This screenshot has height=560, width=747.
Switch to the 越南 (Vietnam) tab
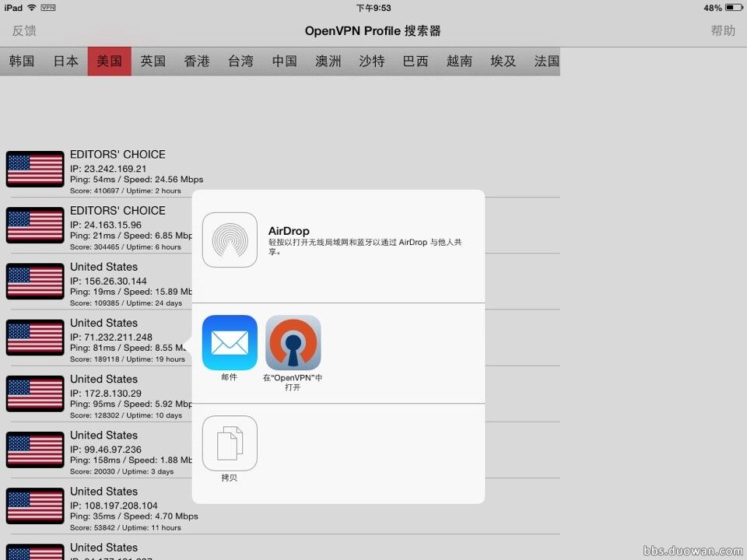(x=460, y=61)
